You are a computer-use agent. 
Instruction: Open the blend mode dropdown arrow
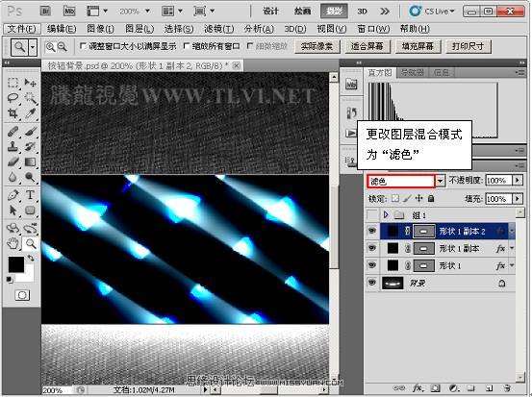pyautogui.click(x=440, y=181)
